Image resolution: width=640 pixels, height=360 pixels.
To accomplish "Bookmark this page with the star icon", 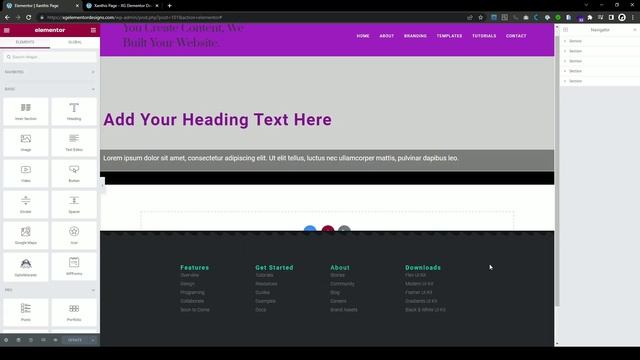I will 480,18.
